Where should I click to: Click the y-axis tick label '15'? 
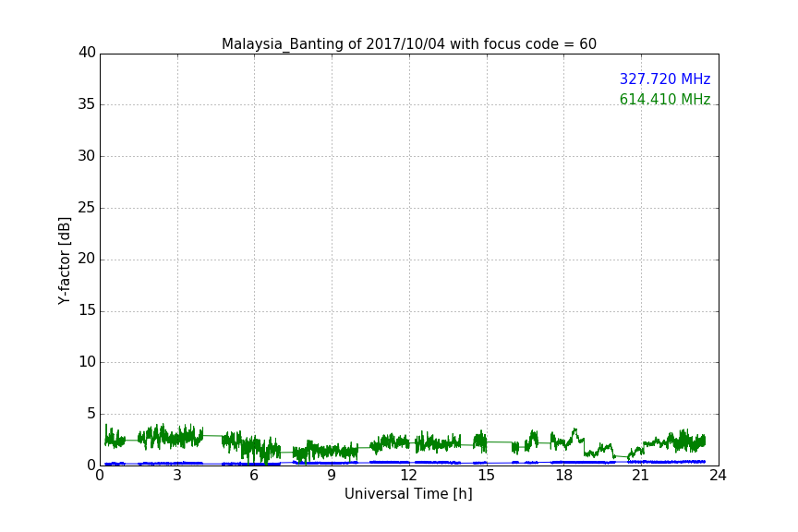click(87, 310)
